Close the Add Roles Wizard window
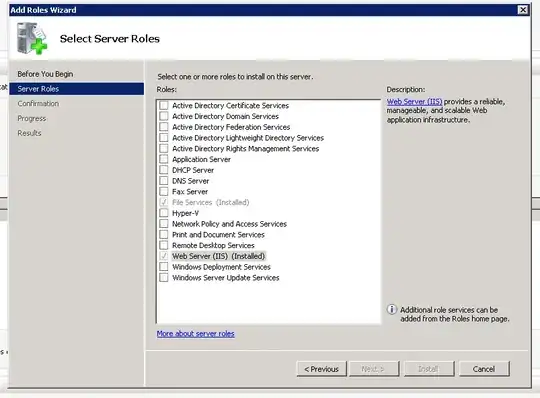Screen dimensions: 540x398 pos(522,10)
